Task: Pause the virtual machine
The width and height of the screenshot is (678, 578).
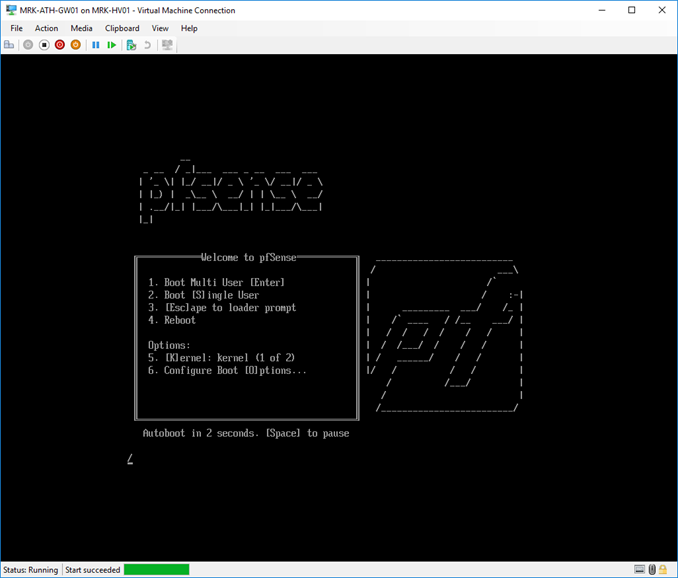Action: 96,45
